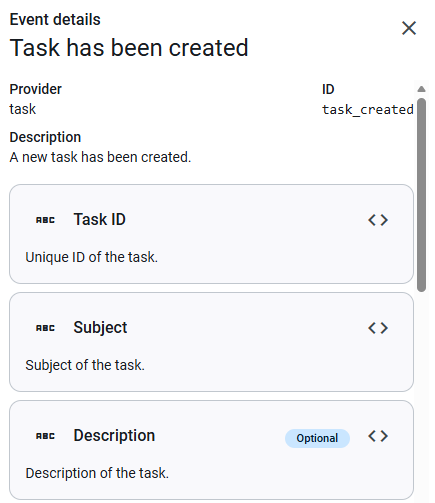Click 'Unique ID of the task.' text
Screen dimensions: 435x503
pyautogui.click(x=92, y=257)
